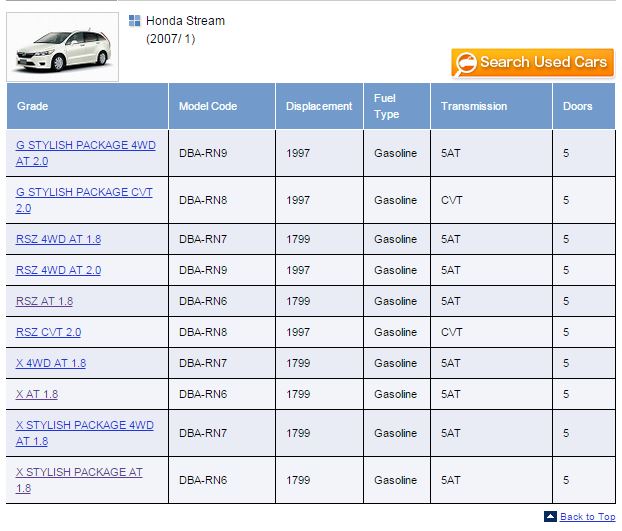622x531 pixels.
Task: Click the Search Used Cars button
Action: [x=532, y=62]
